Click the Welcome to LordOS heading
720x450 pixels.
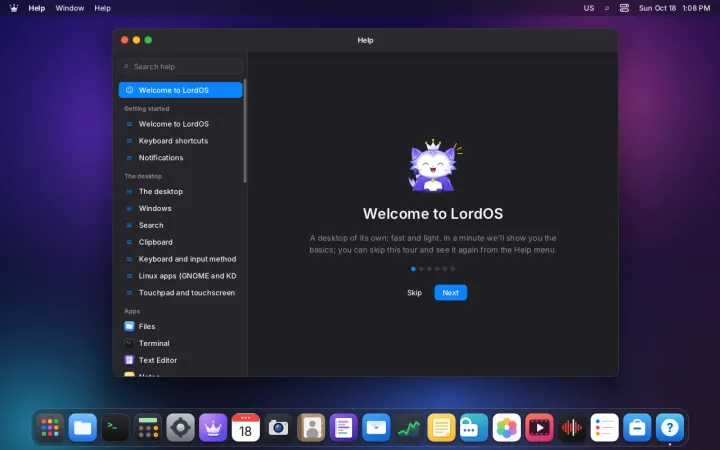[433, 214]
